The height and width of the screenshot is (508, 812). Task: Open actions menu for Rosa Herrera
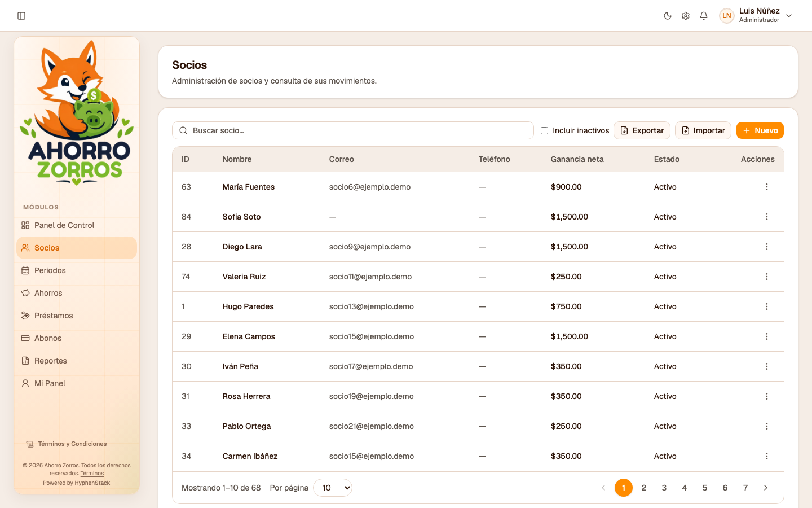tap(767, 396)
